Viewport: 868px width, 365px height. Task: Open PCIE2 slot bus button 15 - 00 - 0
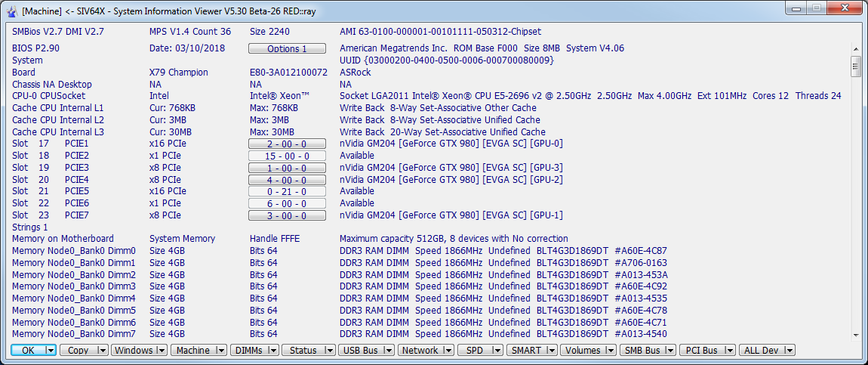click(x=287, y=156)
